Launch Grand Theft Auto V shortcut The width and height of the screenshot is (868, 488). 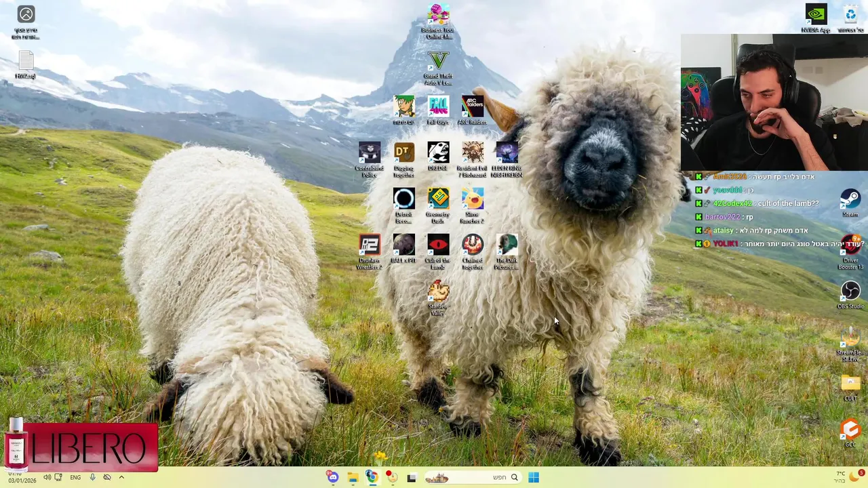point(437,68)
